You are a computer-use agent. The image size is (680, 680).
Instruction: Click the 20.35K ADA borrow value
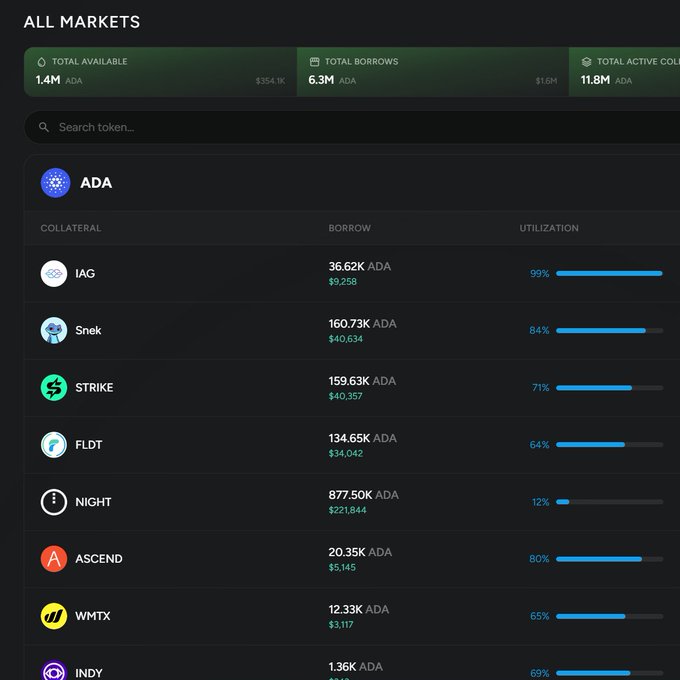(x=360, y=552)
